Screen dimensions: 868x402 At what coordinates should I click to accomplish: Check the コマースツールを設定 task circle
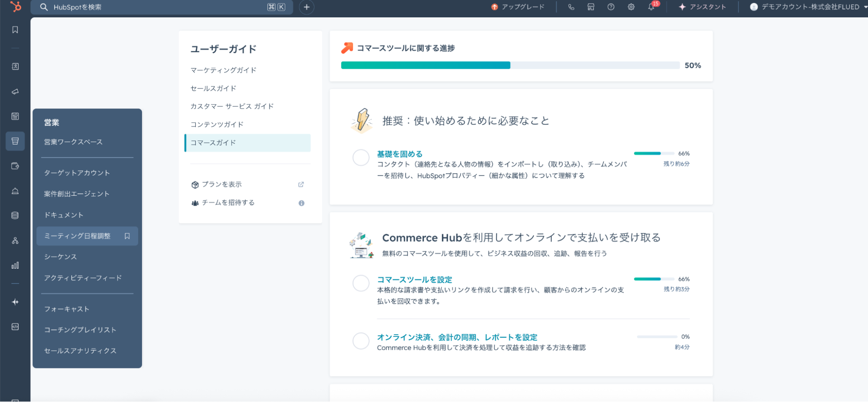[x=361, y=283]
